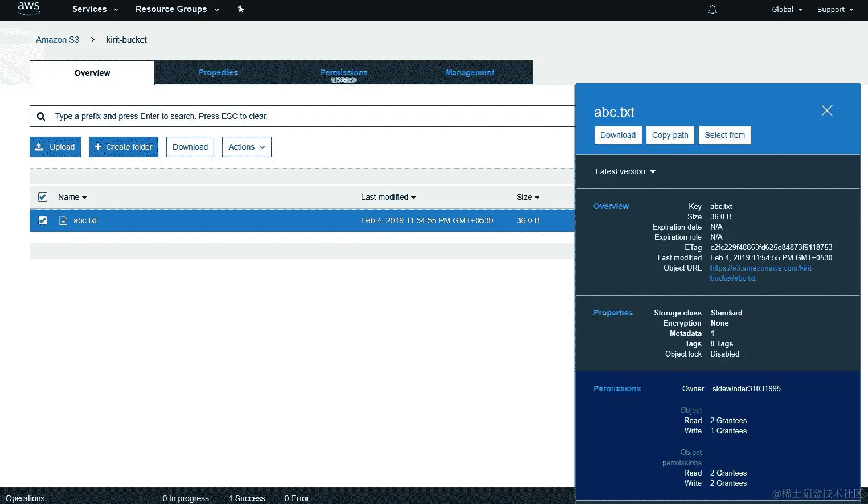The width and height of the screenshot is (868, 504).
Task: Open the Global region dropdown
Action: point(787,10)
